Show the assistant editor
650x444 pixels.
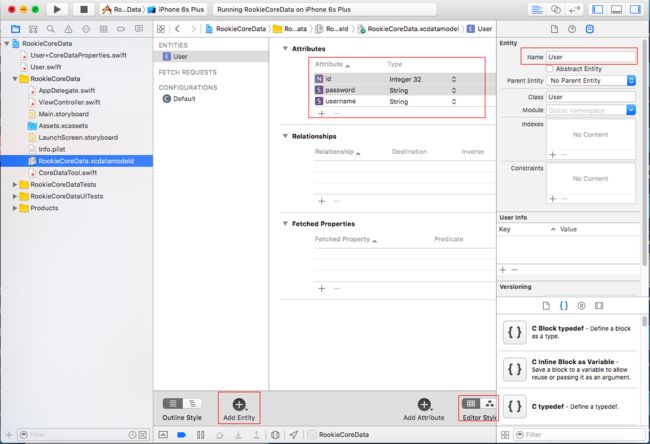555,10
